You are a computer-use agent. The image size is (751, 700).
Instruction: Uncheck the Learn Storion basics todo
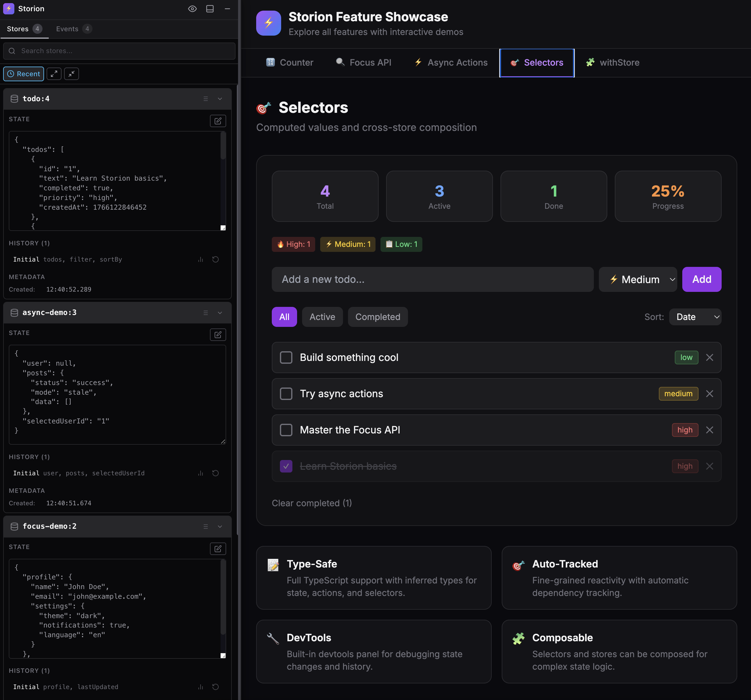pyautogui.click(x=286, y=467)
